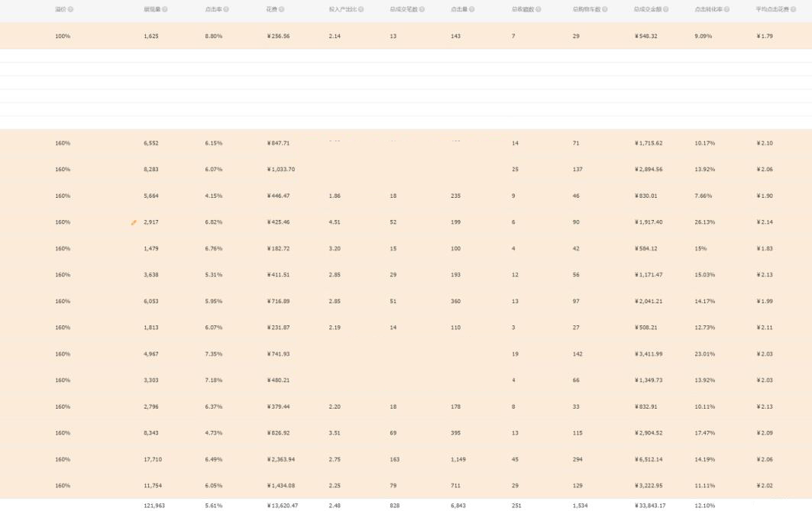Click the transaction amount ¥6,512.14
This screenshot has width=812, height=511.
649,460
